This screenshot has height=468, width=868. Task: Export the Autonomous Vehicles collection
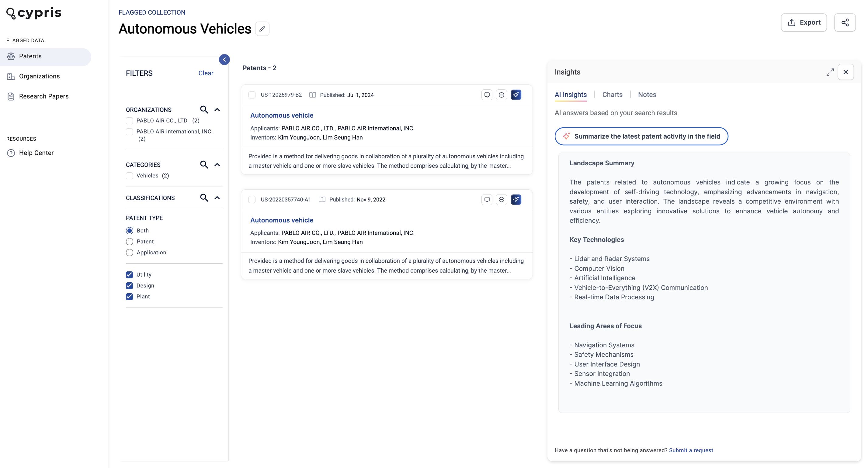click(x=804, y=22)
